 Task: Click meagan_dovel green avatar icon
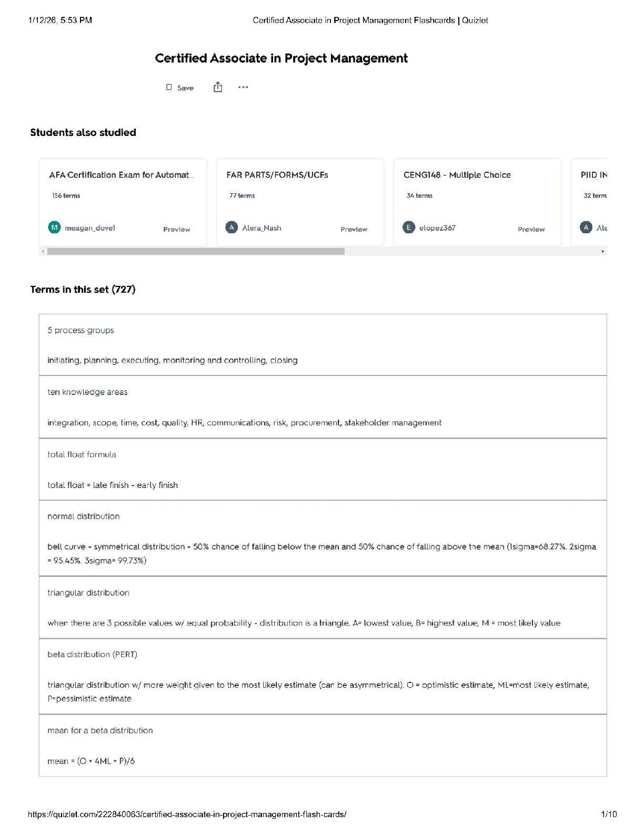click(54, 227)
